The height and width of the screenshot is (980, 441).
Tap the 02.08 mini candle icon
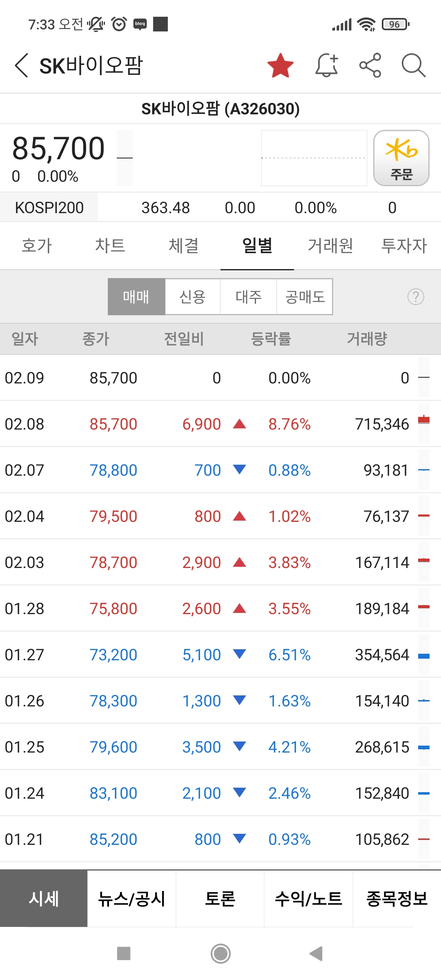(x=424, y=419)
